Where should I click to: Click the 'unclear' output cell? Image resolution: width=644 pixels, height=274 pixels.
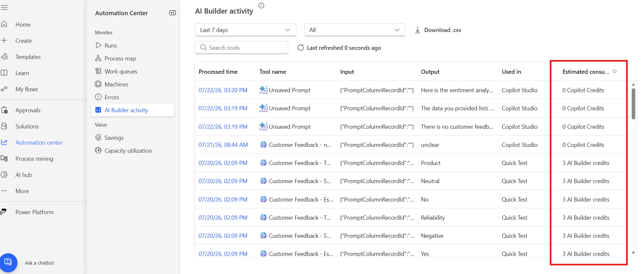(x=430, y=145)
